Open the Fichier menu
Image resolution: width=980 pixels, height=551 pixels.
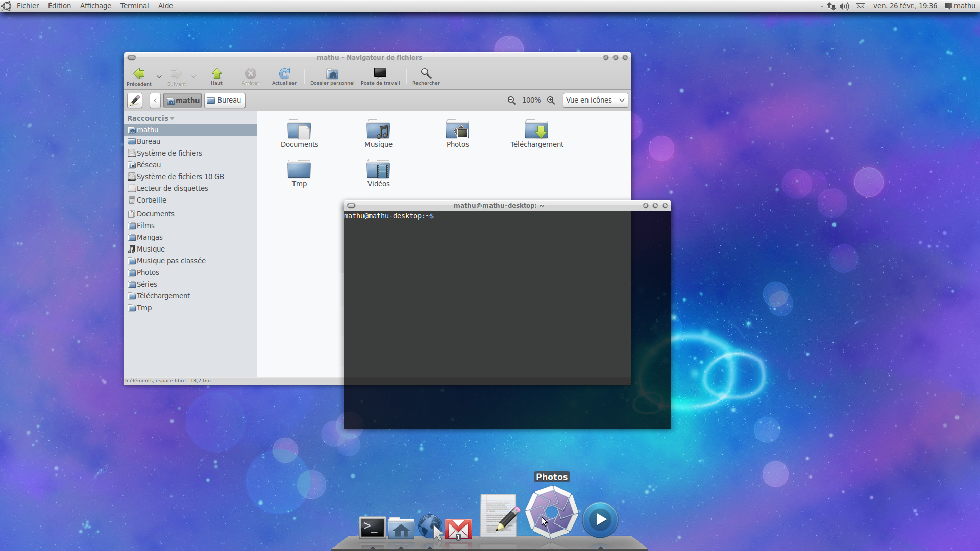click(x=28, y=6)
